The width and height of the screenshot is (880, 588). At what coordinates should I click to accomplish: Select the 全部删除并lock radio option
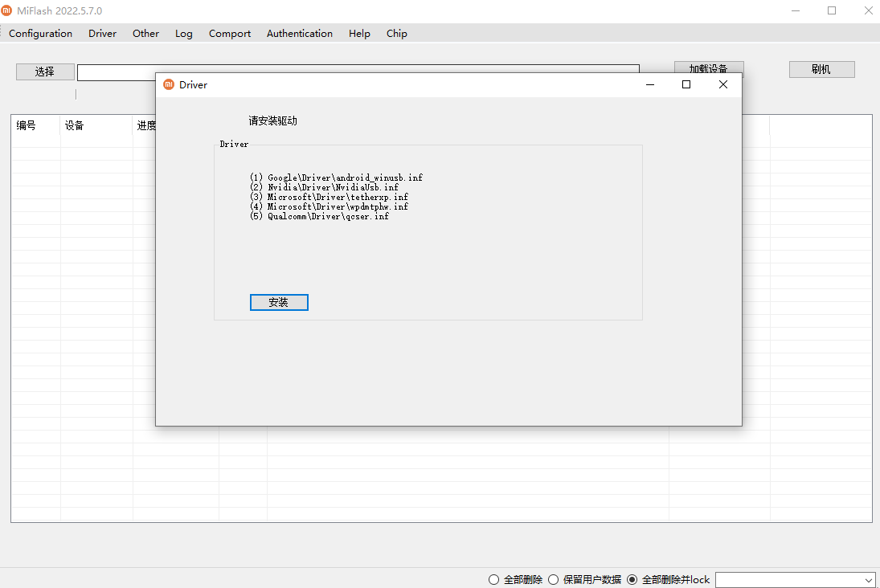(632, 580)
